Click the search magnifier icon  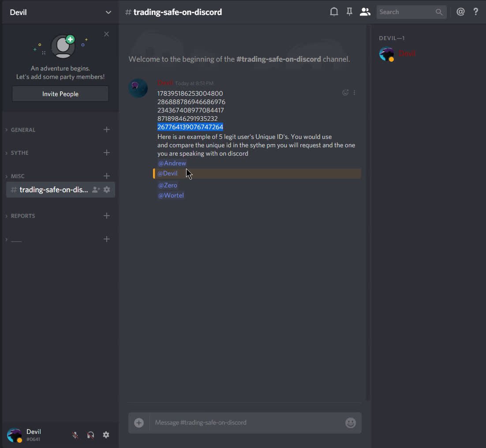[439, 12]
